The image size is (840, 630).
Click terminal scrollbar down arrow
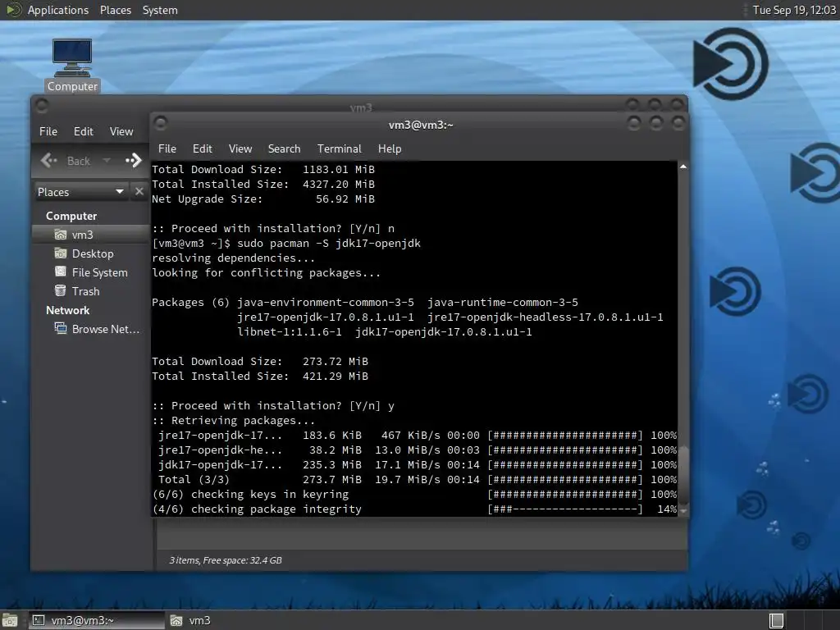click(683, 511)
